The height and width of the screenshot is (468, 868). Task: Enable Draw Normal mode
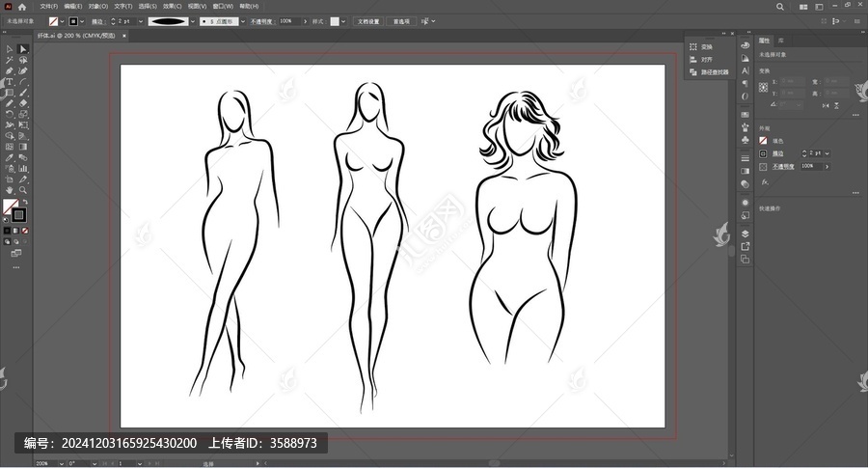tap(7, 241)
